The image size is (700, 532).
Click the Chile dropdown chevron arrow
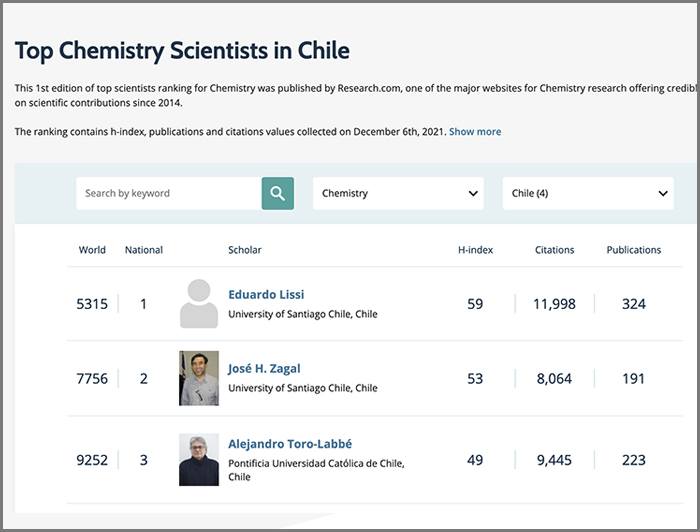[662, 194]
